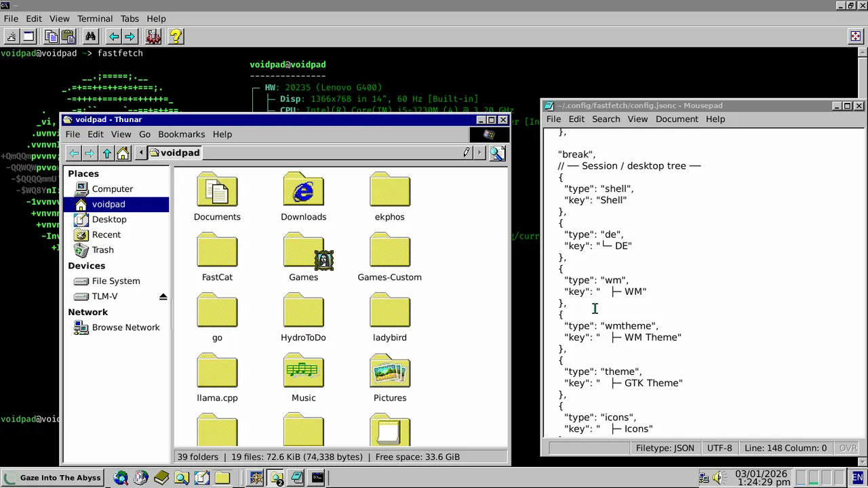This screenshot has height=488, width=868.
Task: Click the EN keyboard layout indicator
Action: point(858,478)
